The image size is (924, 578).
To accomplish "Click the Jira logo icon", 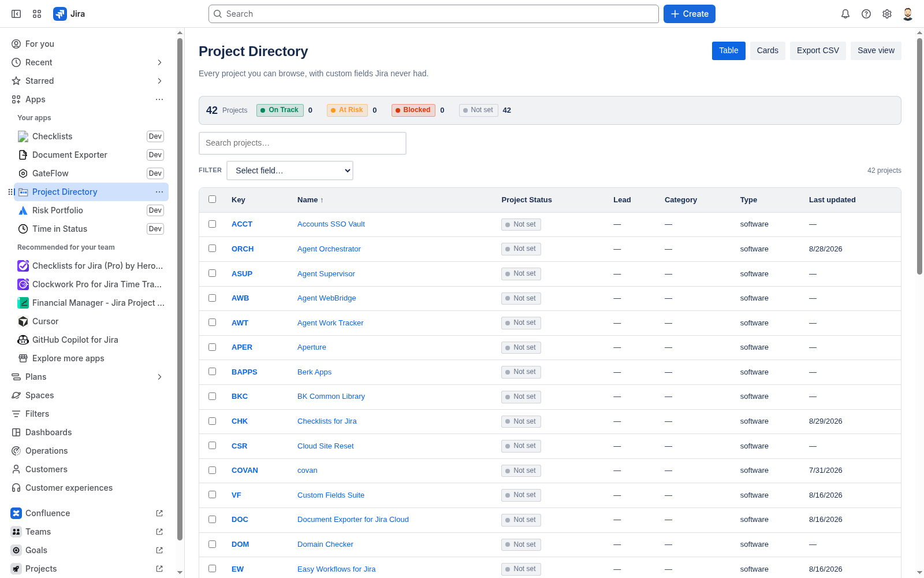I will pos(60,14).
